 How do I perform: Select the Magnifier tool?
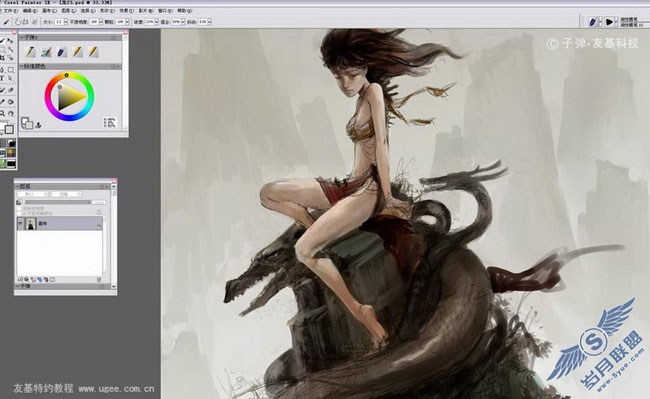(2, 114)
